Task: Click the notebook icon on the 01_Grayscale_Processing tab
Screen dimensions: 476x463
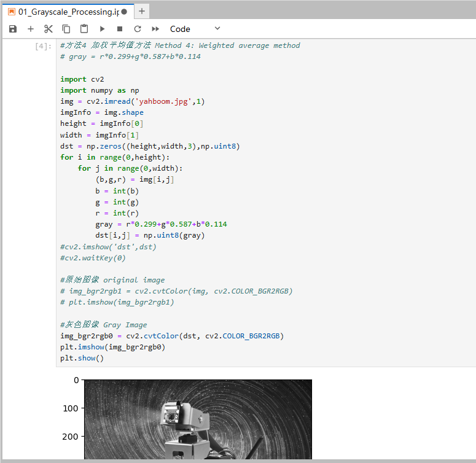Action: [x=12, y=12]
